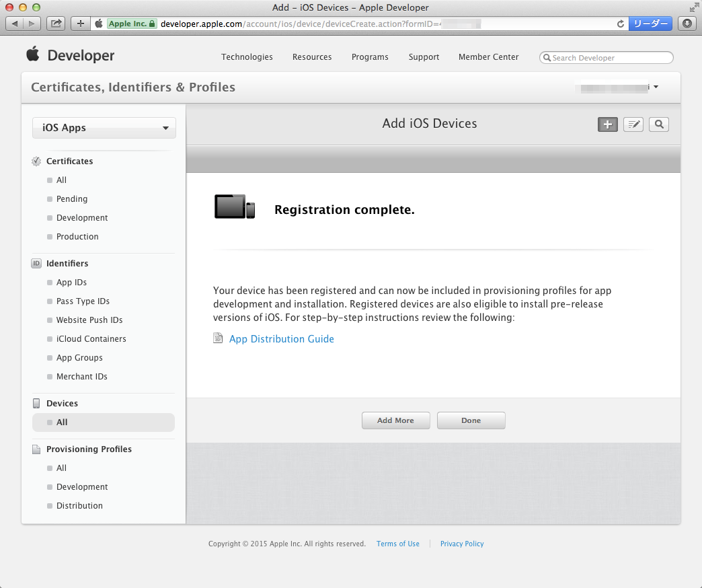Click the Done button
This screenshot has height=588, width=702.
tap(471, 420)
